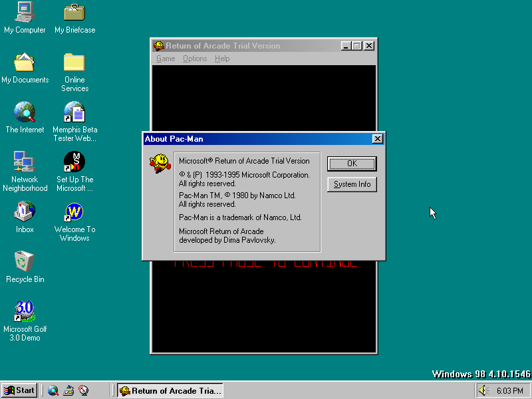
Task: Launch Internet Explorer from the quick launch bar
Action: [x=53, y=390]
